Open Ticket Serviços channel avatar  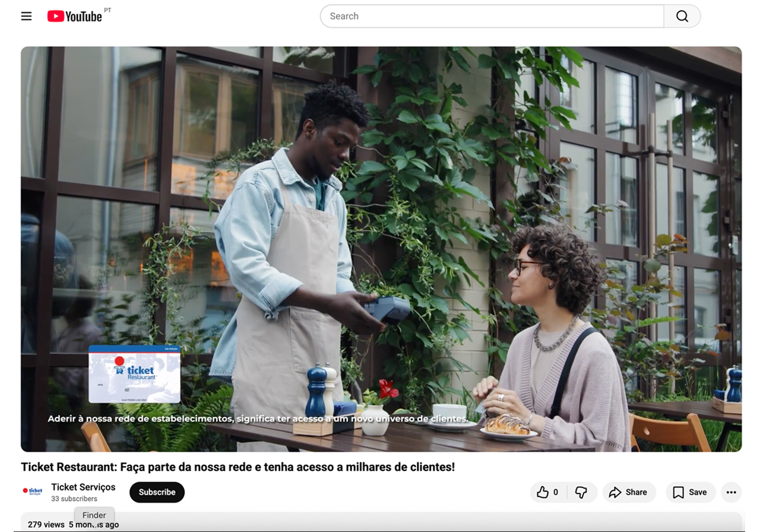point(33,492)
